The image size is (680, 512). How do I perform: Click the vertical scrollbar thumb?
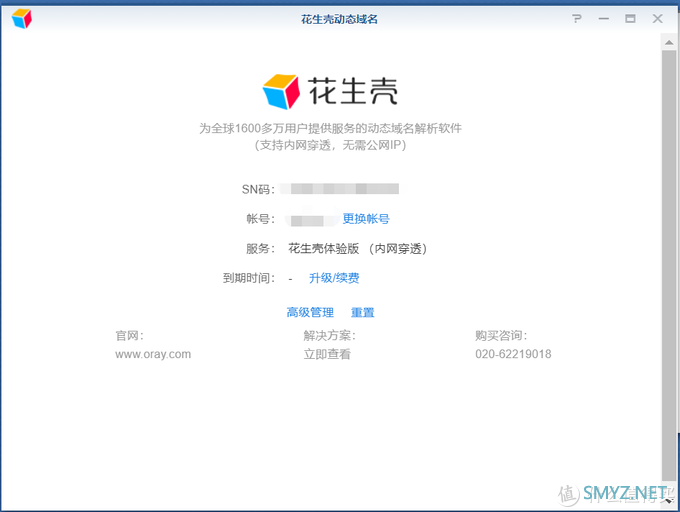pos(669,265)
